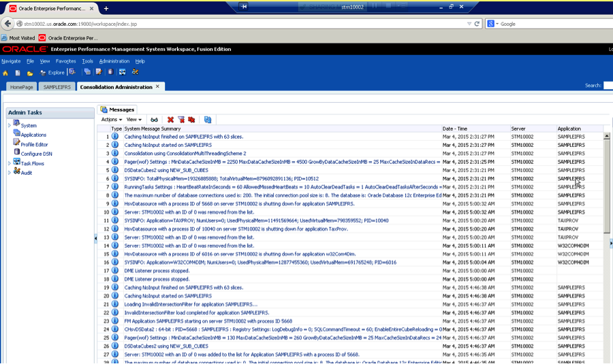Open the Profile Editor admin task
Screen dimensions: 613x364
[34, 144]
